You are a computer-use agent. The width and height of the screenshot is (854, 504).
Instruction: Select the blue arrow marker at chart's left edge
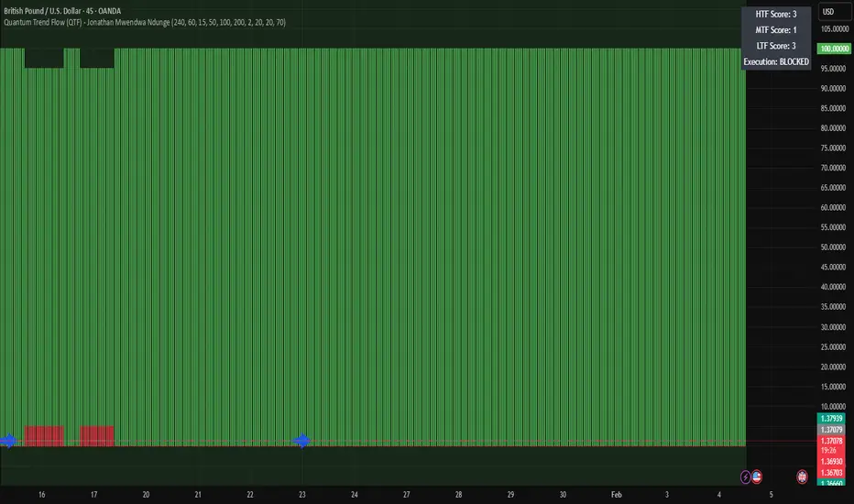(8, 441)
